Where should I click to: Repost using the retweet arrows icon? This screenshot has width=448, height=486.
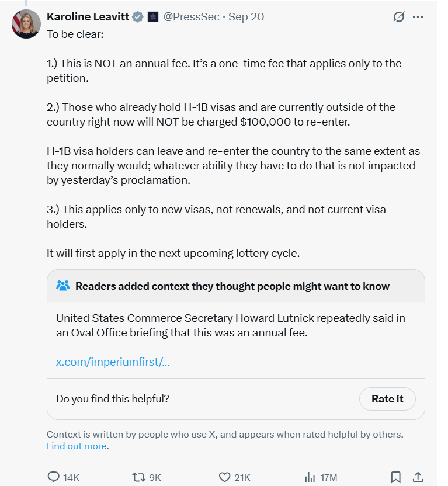click(138, 477)
